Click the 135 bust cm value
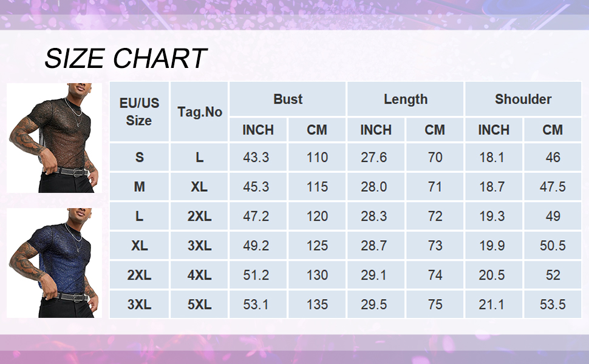 pos(317,305)
